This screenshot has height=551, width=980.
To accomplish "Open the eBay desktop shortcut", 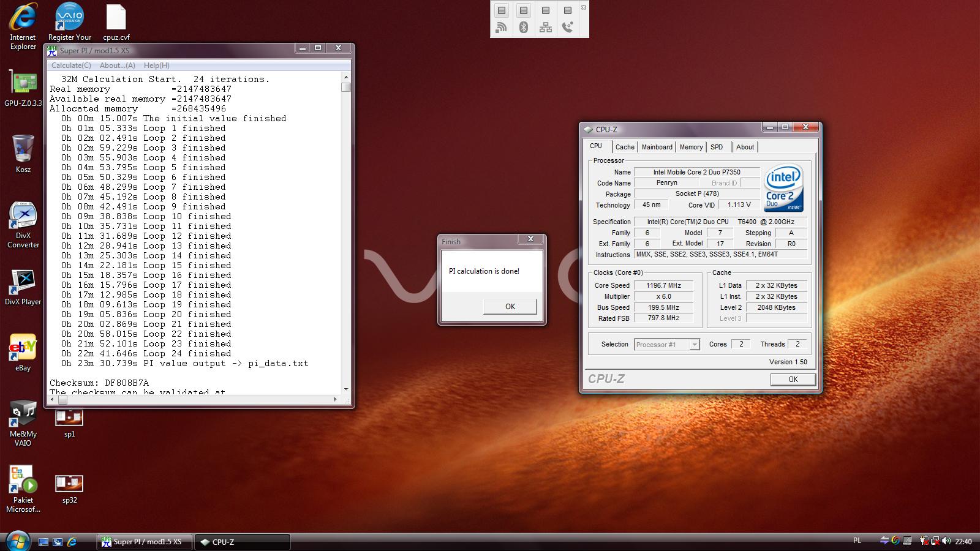I will point(23,353).
